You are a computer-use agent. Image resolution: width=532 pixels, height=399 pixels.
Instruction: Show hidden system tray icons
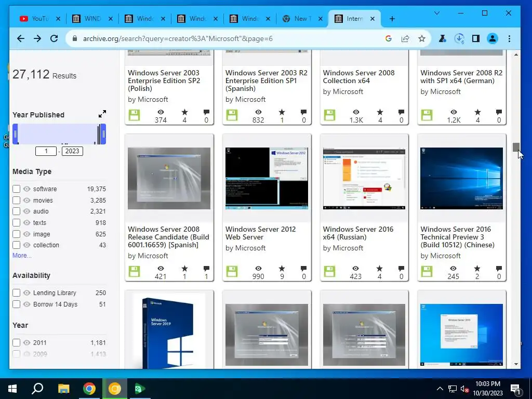440,389
